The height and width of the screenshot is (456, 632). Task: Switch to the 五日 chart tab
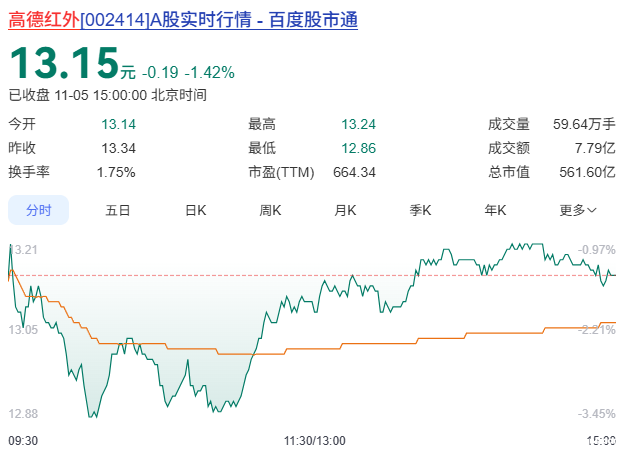point(117,210)
